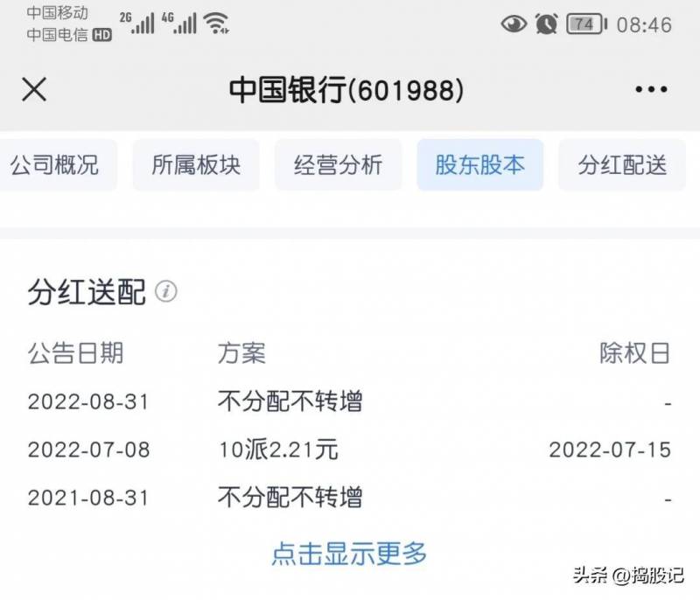Viewport: 700px width, 600px height.
Task: Select the 股东股本 tab
Action: pyautogui.click(x=479, y=164)
